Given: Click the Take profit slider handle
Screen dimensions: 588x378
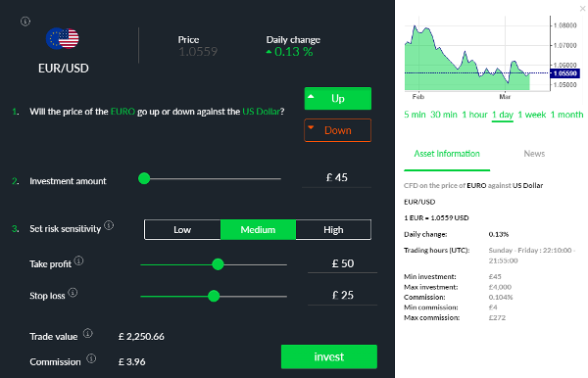Looking at the screenshot, I should pyautogui.click(x=218, y=264).
